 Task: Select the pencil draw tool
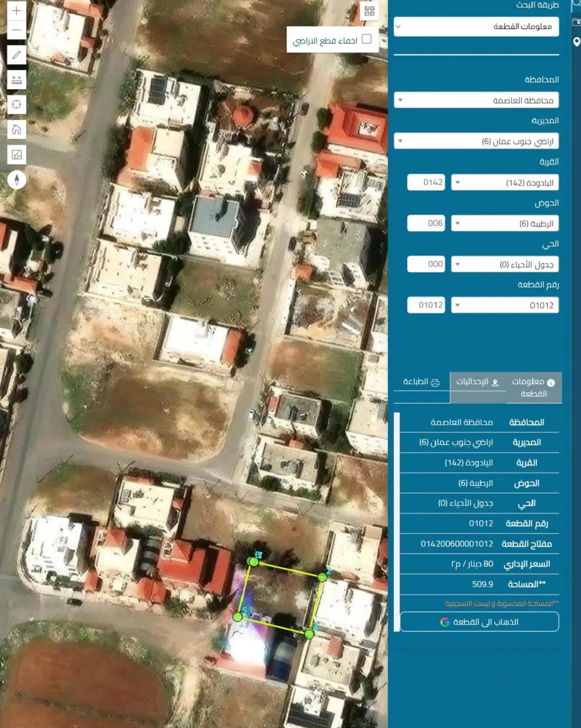pyautogui.click(x=17, y=55)
